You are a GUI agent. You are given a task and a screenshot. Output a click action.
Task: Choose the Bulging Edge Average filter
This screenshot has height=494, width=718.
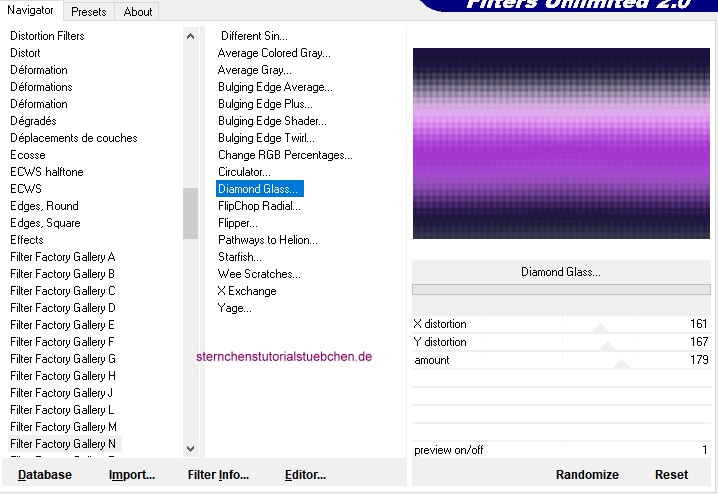pyautogui.click(x=275, y=87)
